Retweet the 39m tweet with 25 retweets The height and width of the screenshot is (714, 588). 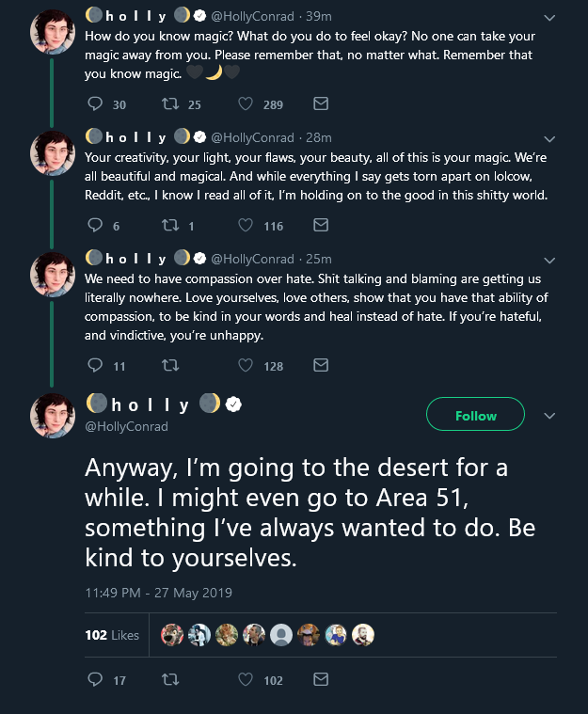(170, 103)
